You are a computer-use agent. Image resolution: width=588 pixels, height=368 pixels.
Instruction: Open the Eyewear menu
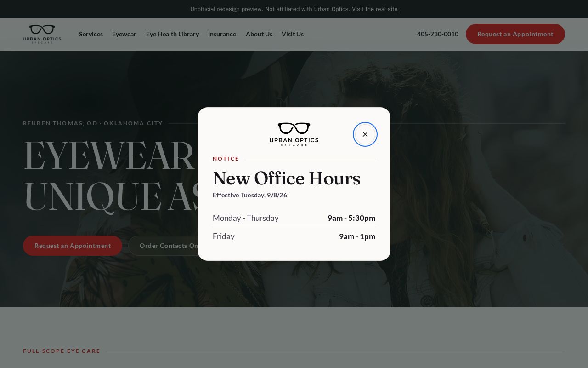tap(124, 34)
